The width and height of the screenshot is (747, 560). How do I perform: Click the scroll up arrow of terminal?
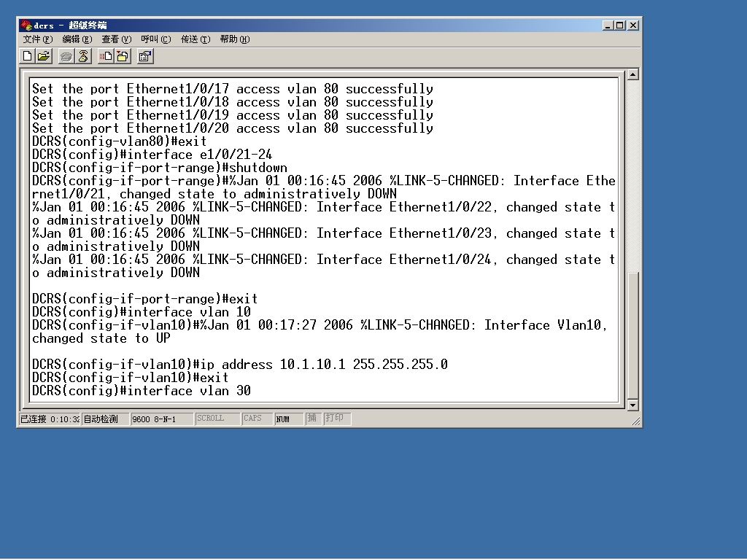632,74
